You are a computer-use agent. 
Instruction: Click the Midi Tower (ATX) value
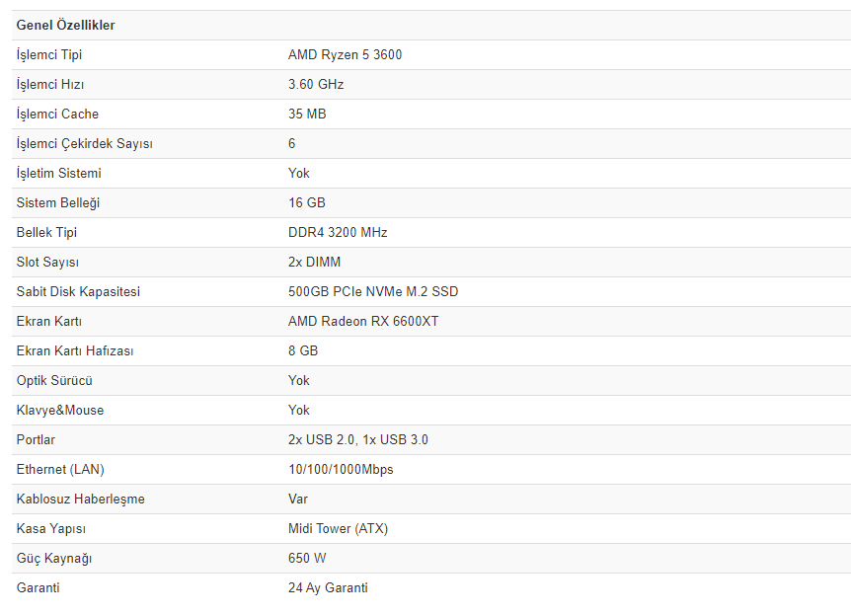[x=338, y=528]
